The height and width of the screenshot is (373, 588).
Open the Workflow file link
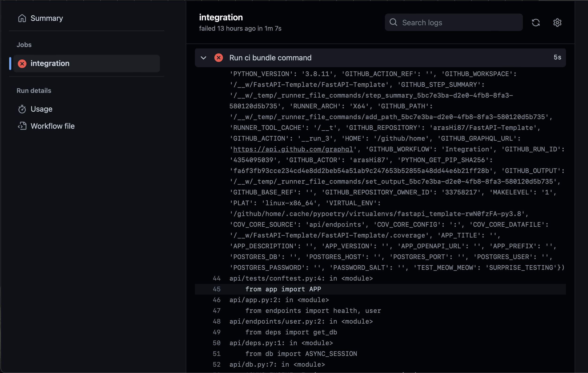coord(53,126)
